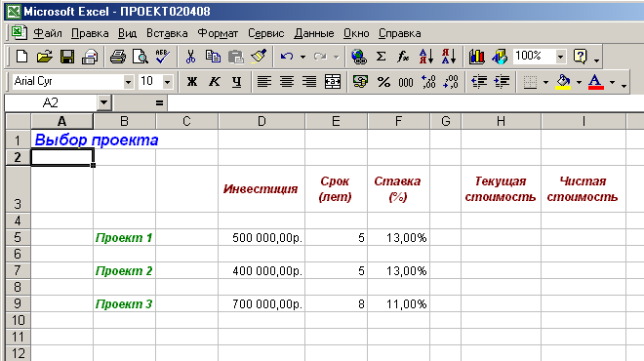This screenshot has width=644, height=361.
Task: Click the formula bar input field
Action: click(406, 103)
